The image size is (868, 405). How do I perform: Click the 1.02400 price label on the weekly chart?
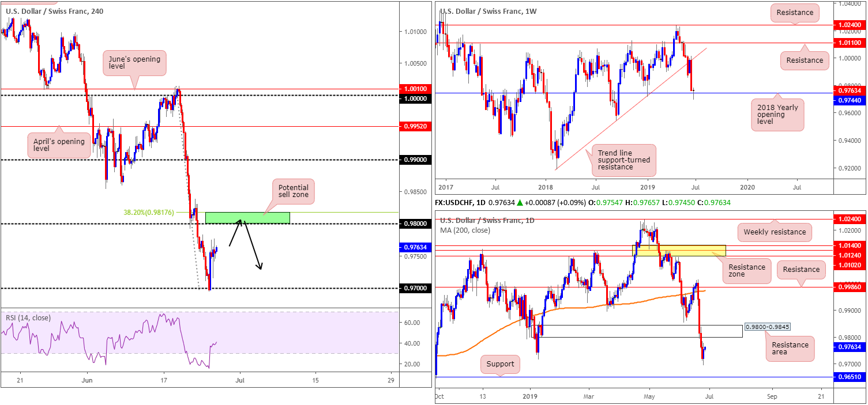[850, 25]
